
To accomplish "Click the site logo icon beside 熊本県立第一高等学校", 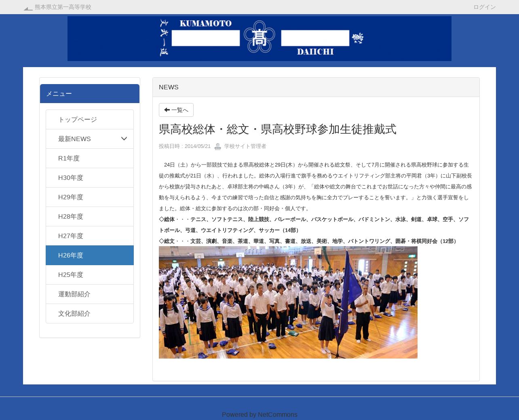I will click(28, 7).
